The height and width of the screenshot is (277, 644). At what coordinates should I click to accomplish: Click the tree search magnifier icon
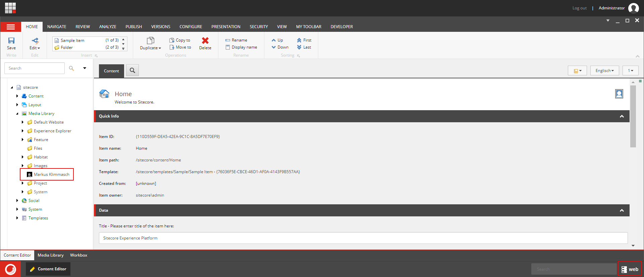pos(71,68)
